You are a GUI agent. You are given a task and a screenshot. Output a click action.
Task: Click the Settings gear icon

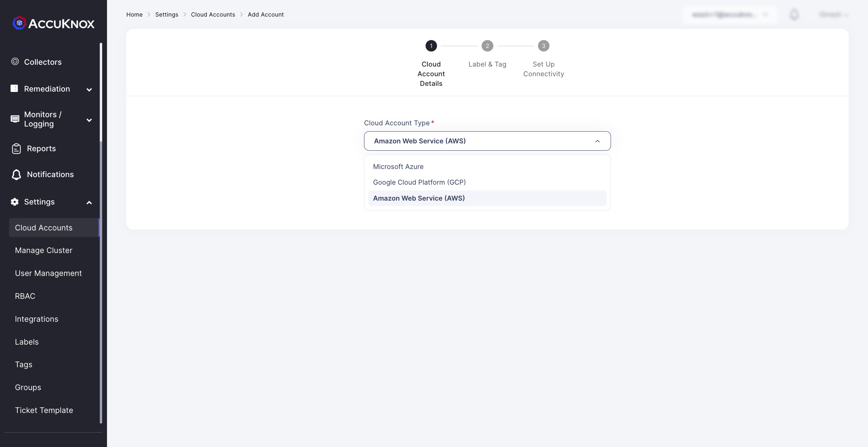click(x=14, y=202)
